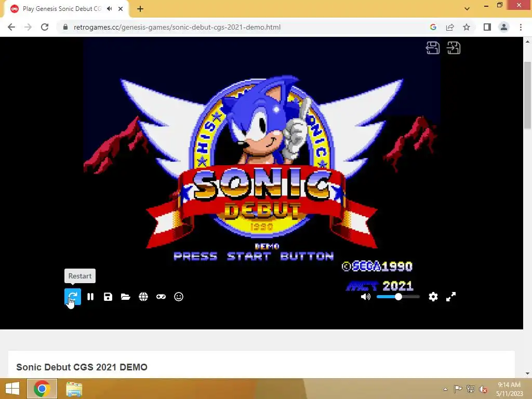Open File Explorer from the taskbar
Screen dimensions: 532x399
point(74,389)
